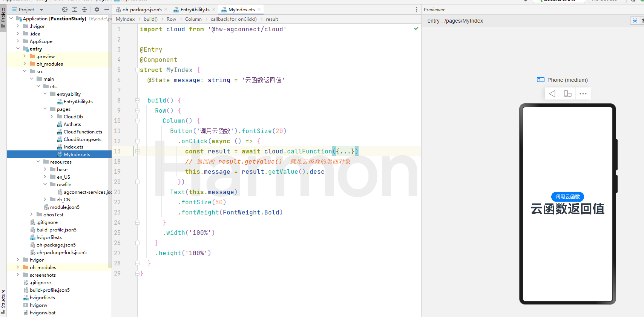Click the @State message line of code
Image resolution: width=644 pixels, height=317 pixels.
click(x=216, y=80)
